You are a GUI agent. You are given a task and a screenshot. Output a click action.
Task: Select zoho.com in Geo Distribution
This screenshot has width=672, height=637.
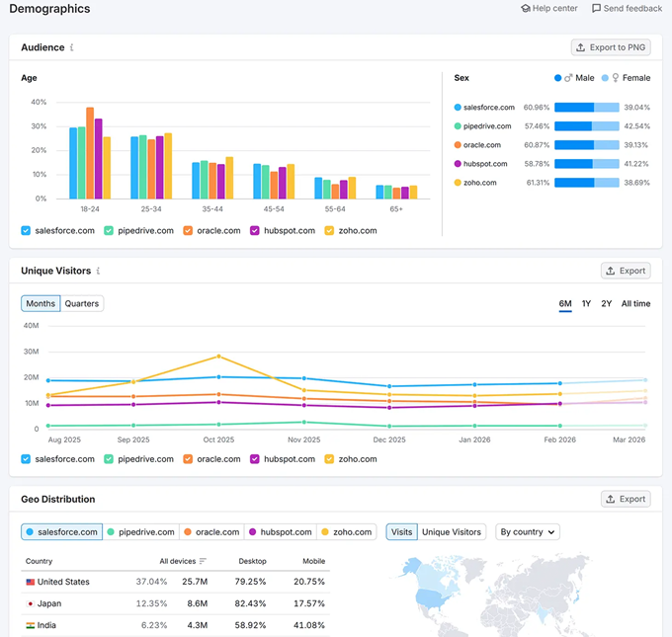pos(346,531)
